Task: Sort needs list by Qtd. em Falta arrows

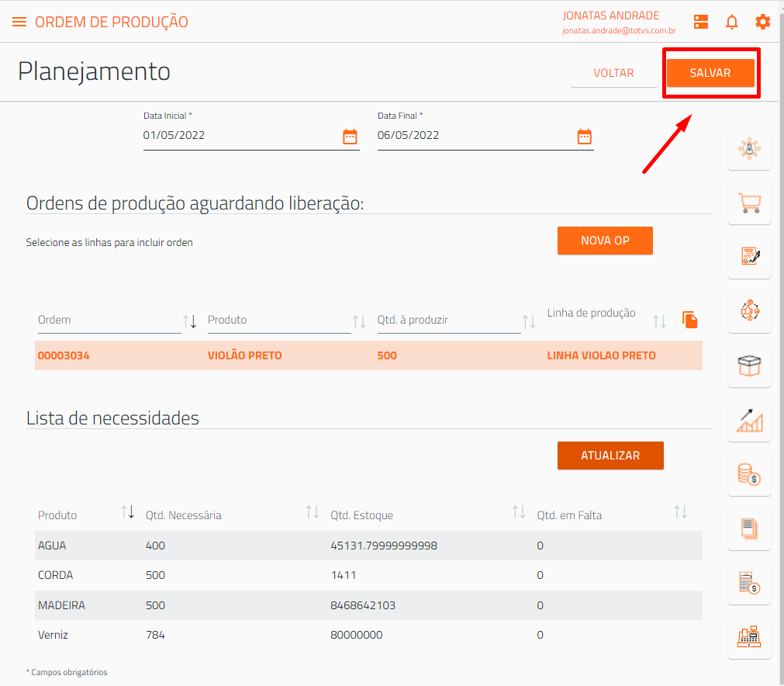Action: pos(681,512)
